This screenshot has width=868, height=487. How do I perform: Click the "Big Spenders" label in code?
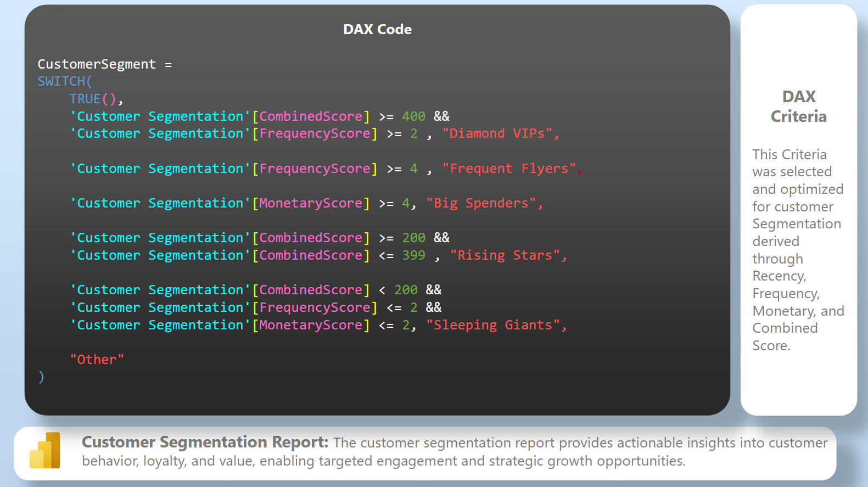coord(481,203)
